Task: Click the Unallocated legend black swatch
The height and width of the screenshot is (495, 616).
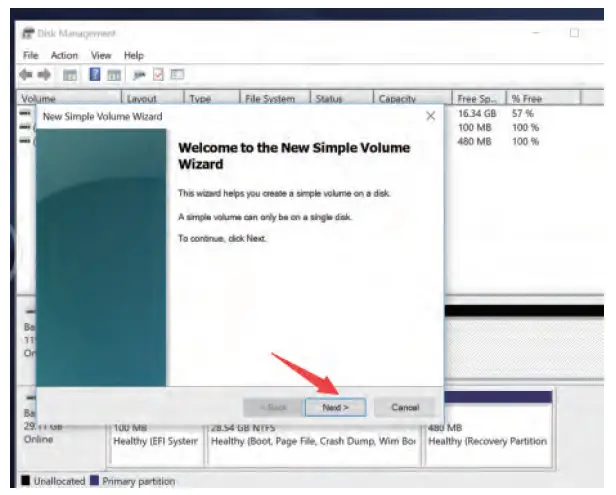Action: (26, 480)
